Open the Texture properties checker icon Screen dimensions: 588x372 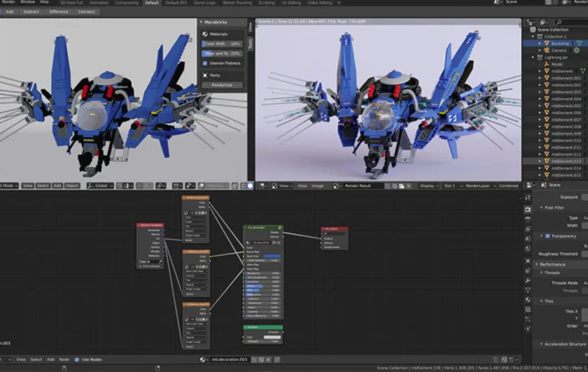tap(528, 310)
